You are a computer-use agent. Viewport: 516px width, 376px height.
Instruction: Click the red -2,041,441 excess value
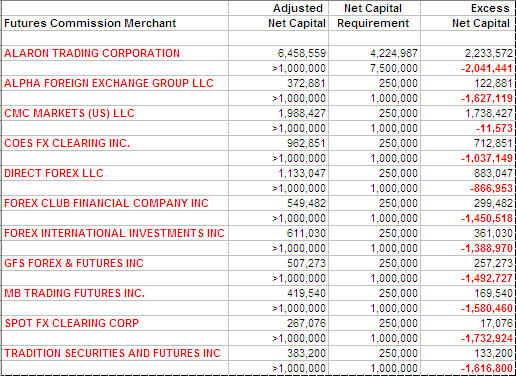coord(487,68)
